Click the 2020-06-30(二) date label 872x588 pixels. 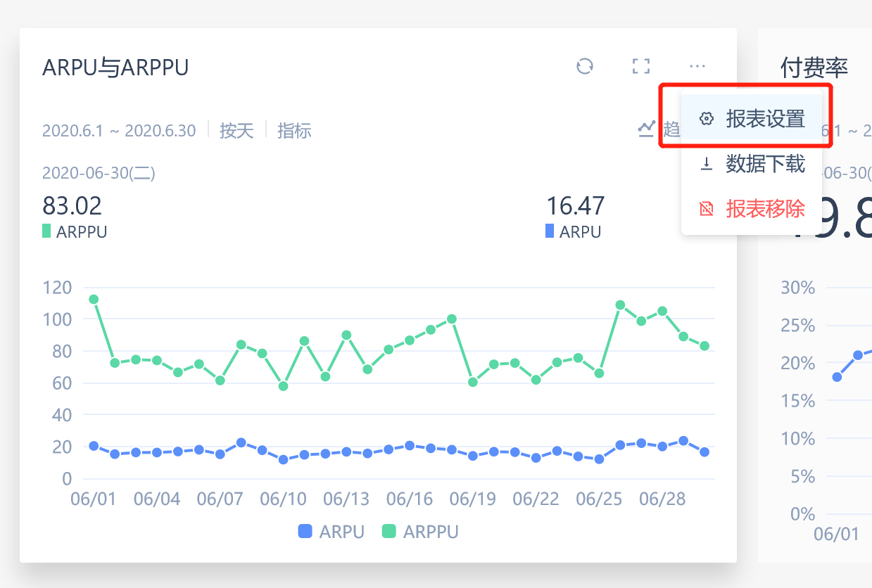point(99,173)
